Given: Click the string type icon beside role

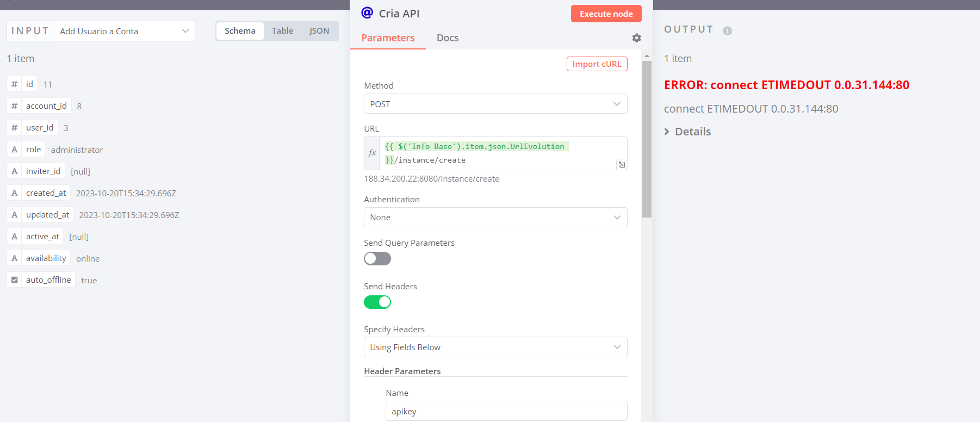Looking at the screenshot, I should pos(15,150).
